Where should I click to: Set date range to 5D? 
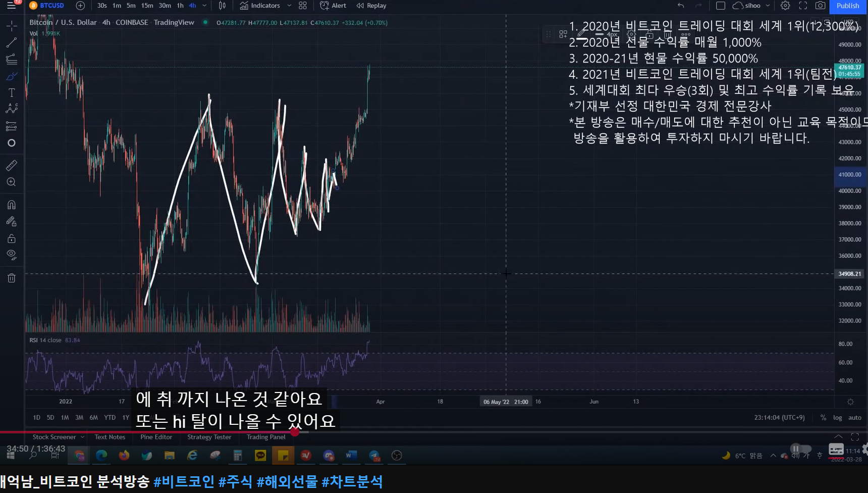(x=50, y=418)
